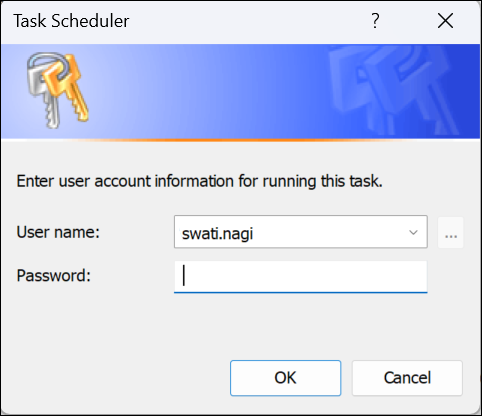Click the question mark help button
482x416 pixels.
tap(375, 21)
